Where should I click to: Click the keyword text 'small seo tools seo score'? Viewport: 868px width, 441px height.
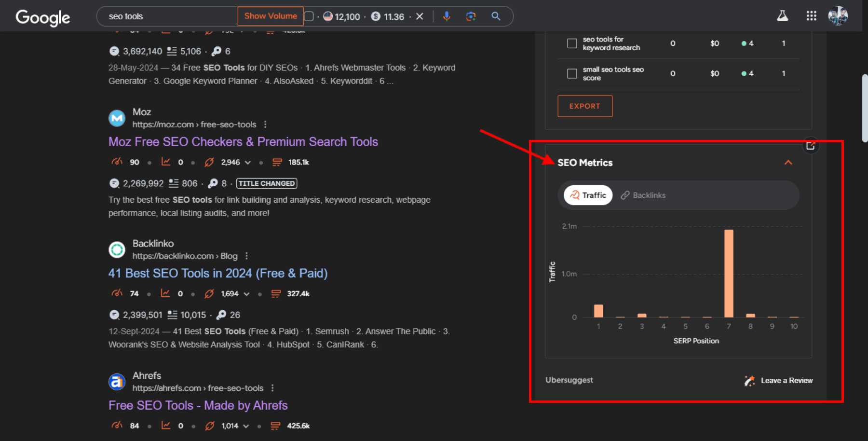tap(613, 73)
